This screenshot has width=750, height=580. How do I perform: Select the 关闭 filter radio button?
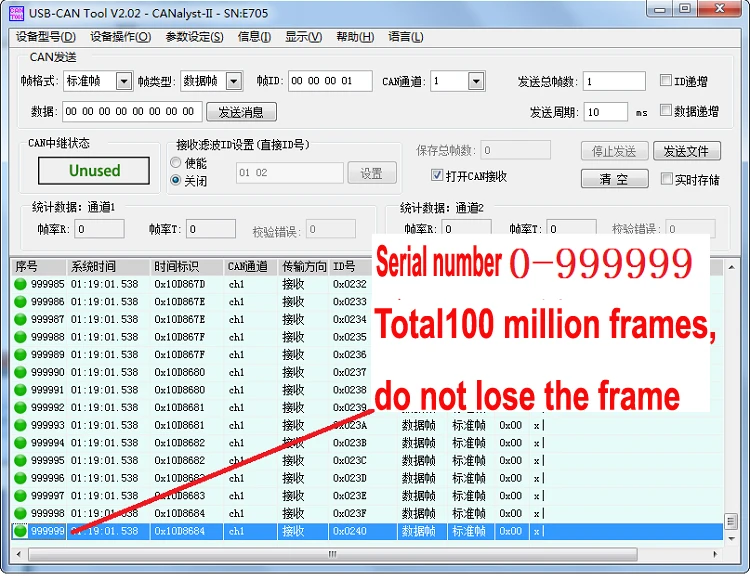point(176,180)
